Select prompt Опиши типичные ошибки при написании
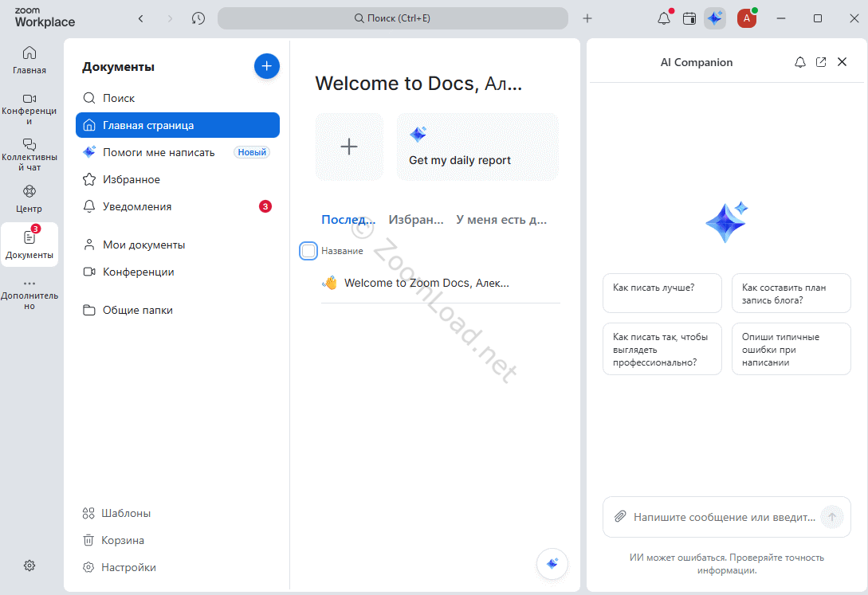This screenshot has width=868, height=595. (x=791, y=349)
